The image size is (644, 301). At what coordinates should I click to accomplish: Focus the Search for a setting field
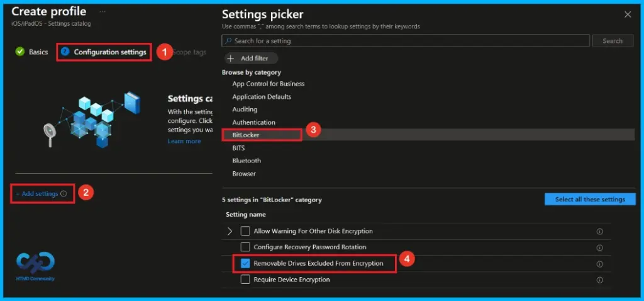tap(406, 41)
